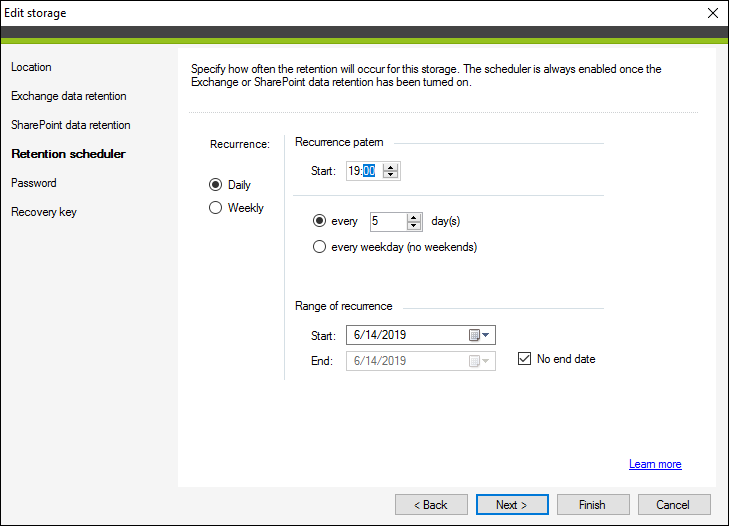Viewport: 729px width, 526px height.
Task: Open SharePoint data retention section
Action: pos(71,125)
